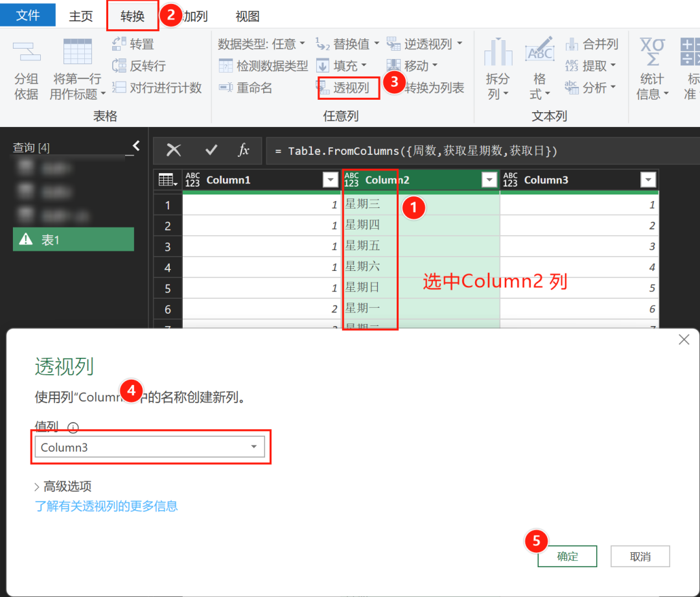Click 对行进行计数 (Count Rows) icon
700x597 pixels.
click(119, 88)
